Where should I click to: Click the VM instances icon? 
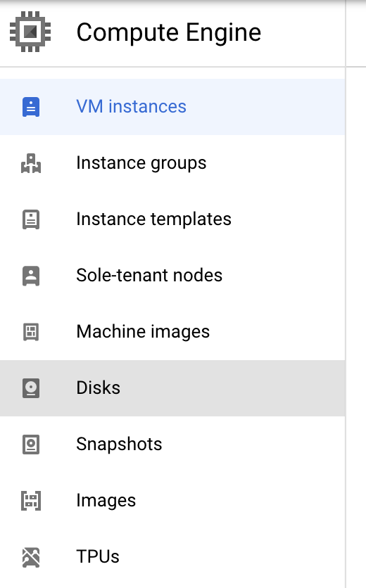[31, 107]
